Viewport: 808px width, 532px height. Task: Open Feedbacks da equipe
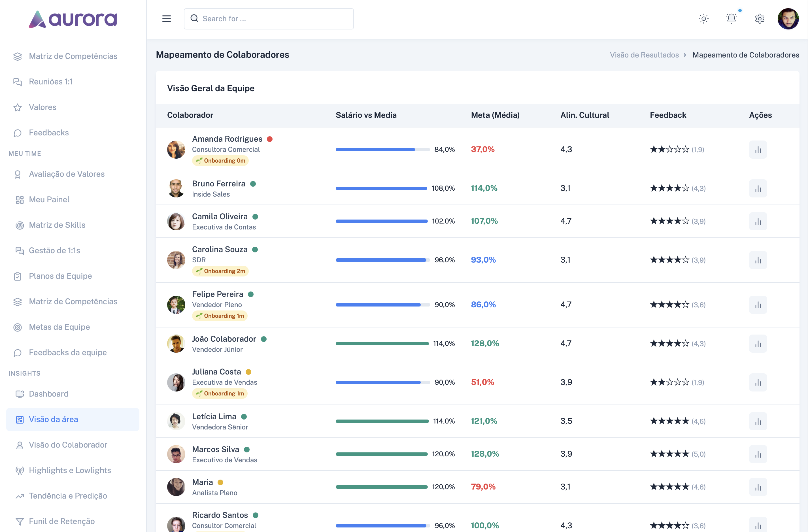click(73, 352)
